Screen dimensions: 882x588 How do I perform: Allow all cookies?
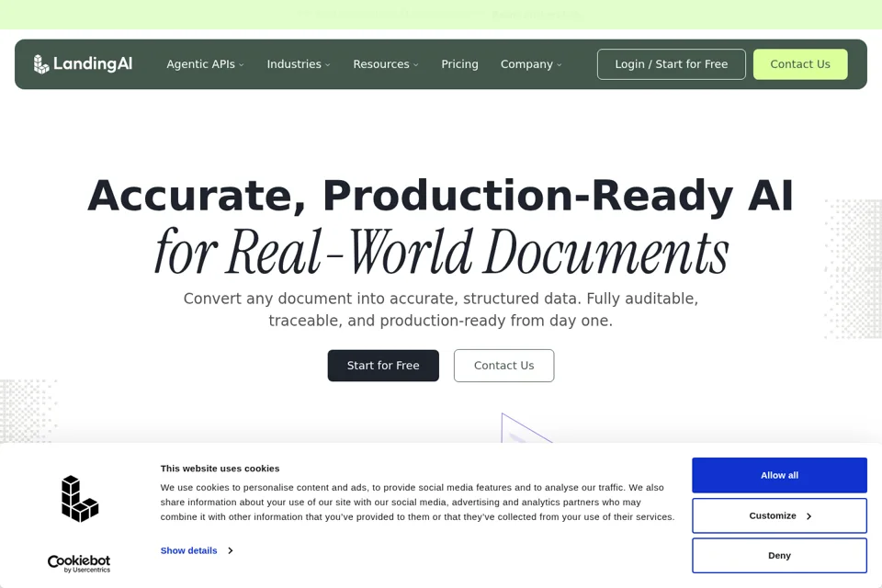(x=779, y=476)
